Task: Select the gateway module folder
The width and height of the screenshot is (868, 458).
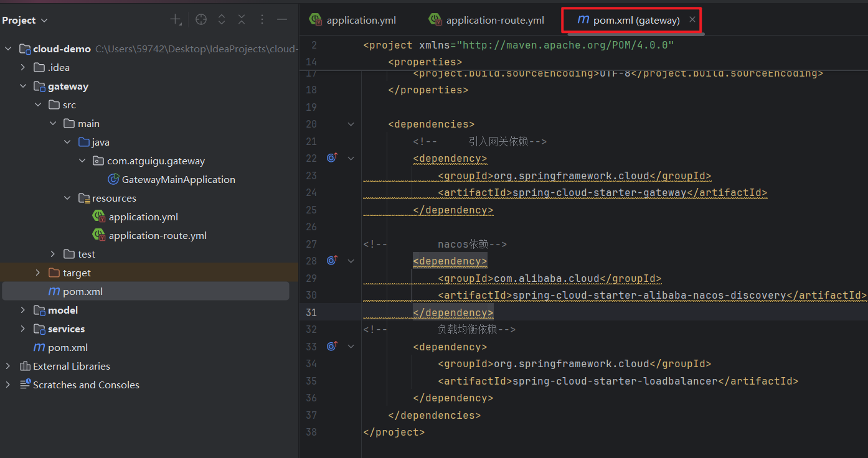Action: (68, 86)
